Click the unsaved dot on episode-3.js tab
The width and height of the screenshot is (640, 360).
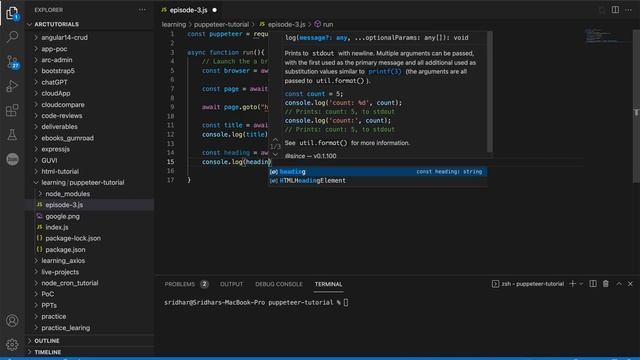(214, 10)
